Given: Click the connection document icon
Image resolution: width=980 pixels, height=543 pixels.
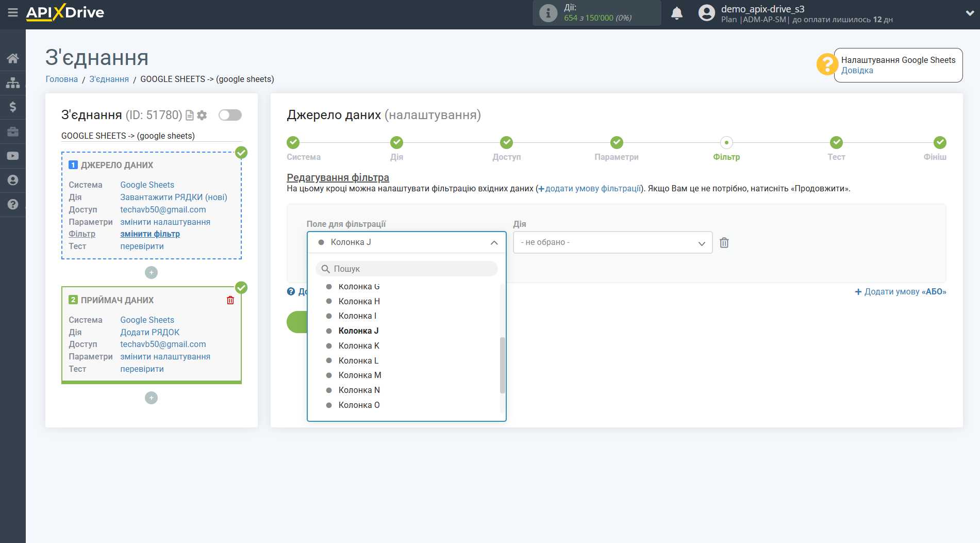Looking at the screenshot, I should tap(190, 115).
